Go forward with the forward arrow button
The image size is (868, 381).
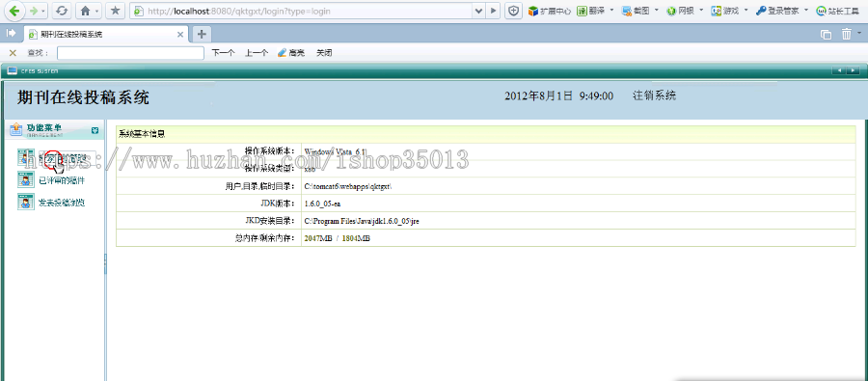35,11
